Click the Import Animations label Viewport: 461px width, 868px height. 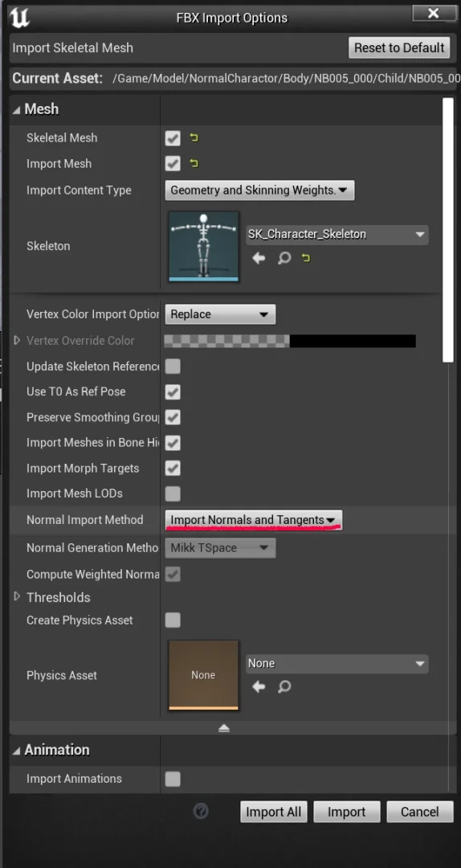(74, 778)
